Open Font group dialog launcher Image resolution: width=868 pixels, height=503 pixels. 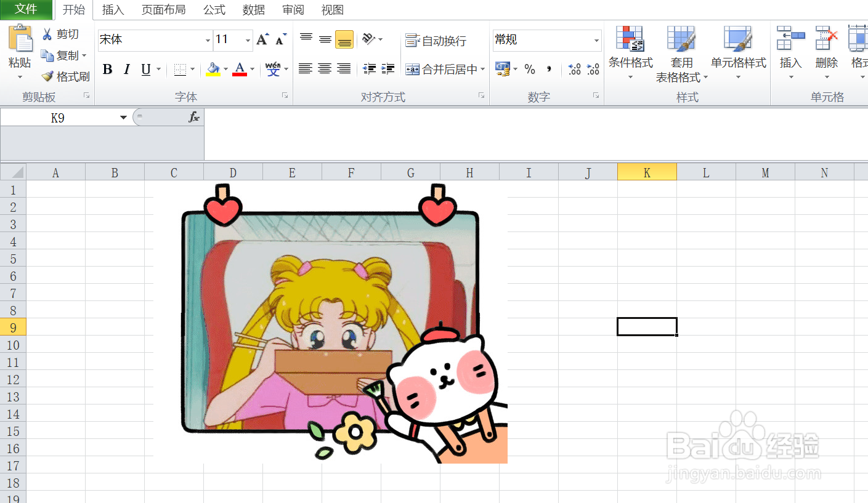(x=285, y=96)
